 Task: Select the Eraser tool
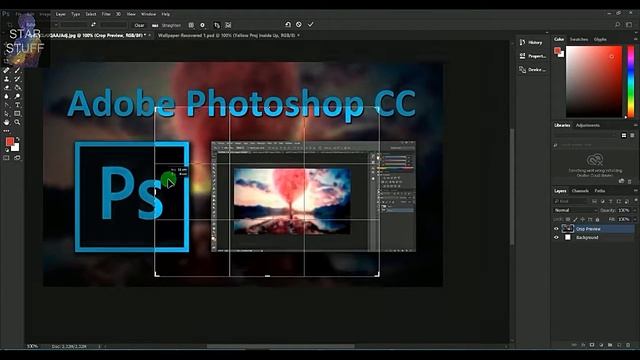[x=6, y=87]
